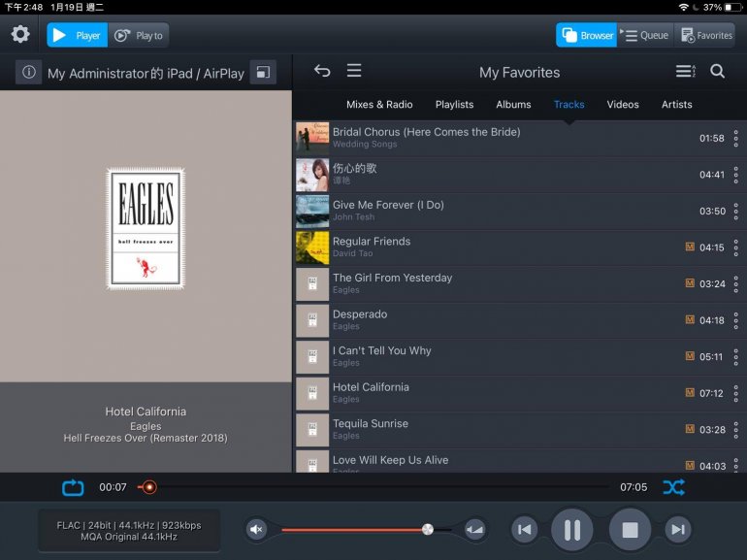The image size is (747, 560).
Task: Toggle shuffle mode
Action: pos(673,487)
